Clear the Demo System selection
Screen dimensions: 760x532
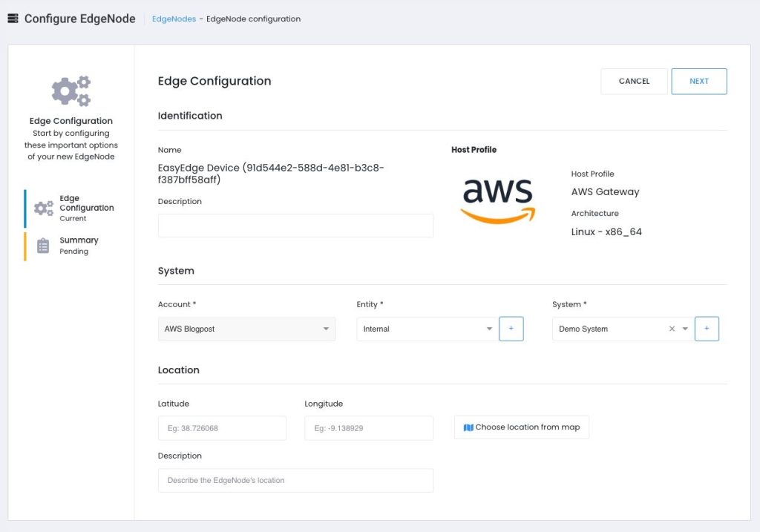tap(672, 329)
